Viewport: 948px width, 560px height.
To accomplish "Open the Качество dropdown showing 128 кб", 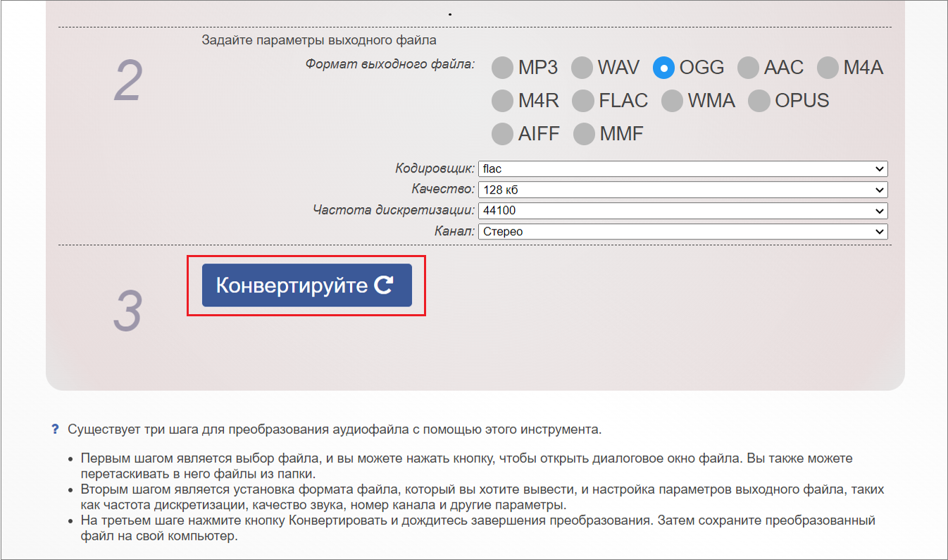I will (x=682, y=190).
